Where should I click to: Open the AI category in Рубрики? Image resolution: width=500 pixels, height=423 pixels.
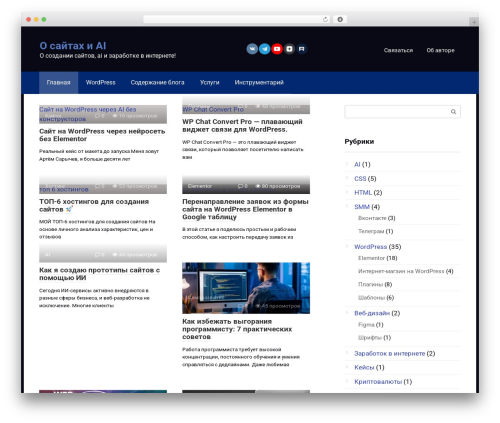pyautogui.click(x=357, y=164)
